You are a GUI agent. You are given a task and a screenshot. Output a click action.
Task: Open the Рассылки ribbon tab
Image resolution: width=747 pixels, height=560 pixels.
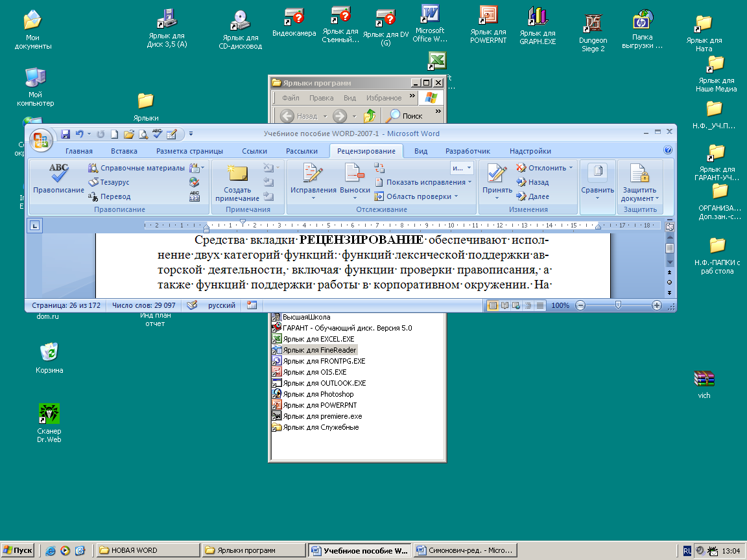click(x=302, y=151)
